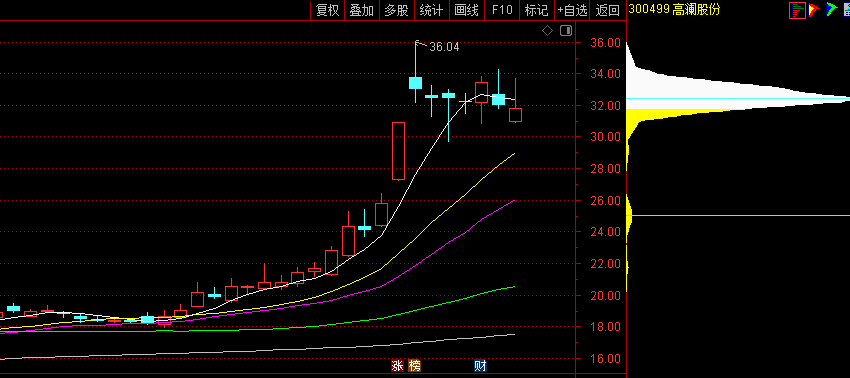The width and height of the screenshot is (850, 378).
Task: Click the red-yellow flame triangle icon
Action: [x=813, y=9]
